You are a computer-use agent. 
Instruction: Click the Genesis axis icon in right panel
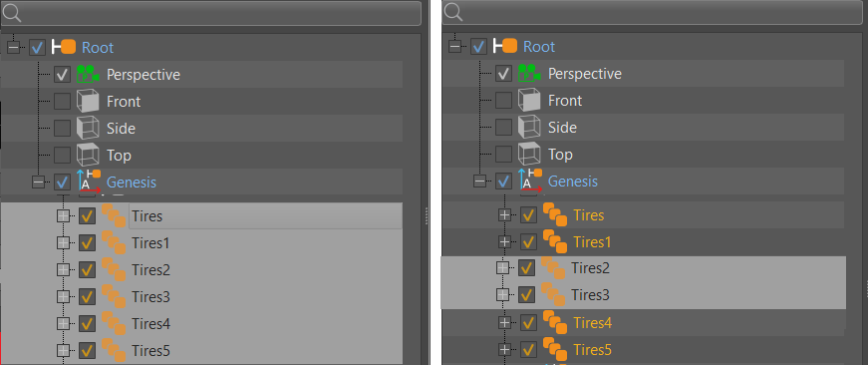click(x=530, y=181)
